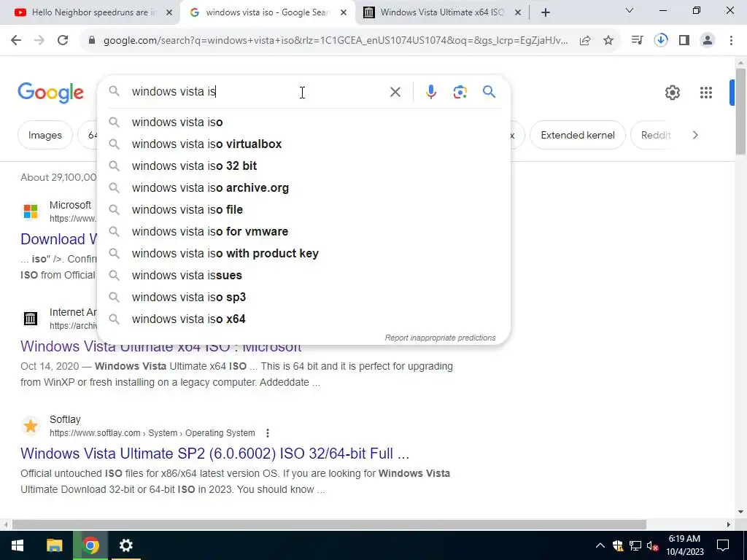Bookmark this page with the star icon
The height and width of the screenshot is (560, 747).
point(608,41)
